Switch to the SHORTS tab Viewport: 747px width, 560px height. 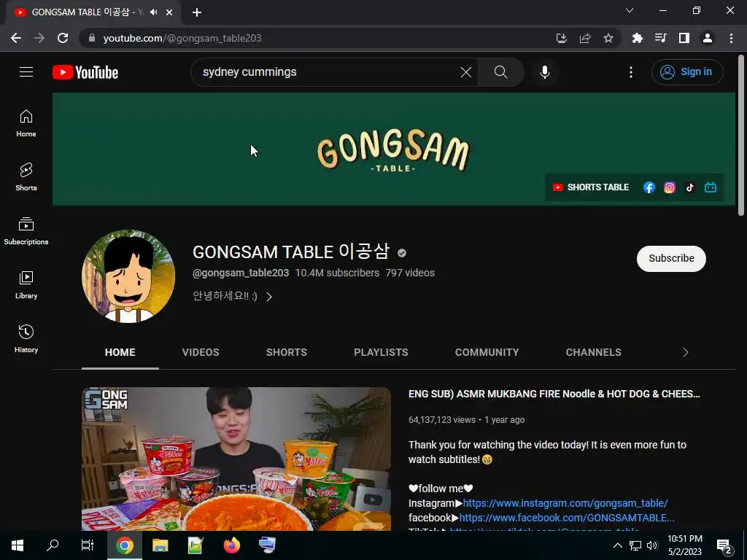pos(286,352)
